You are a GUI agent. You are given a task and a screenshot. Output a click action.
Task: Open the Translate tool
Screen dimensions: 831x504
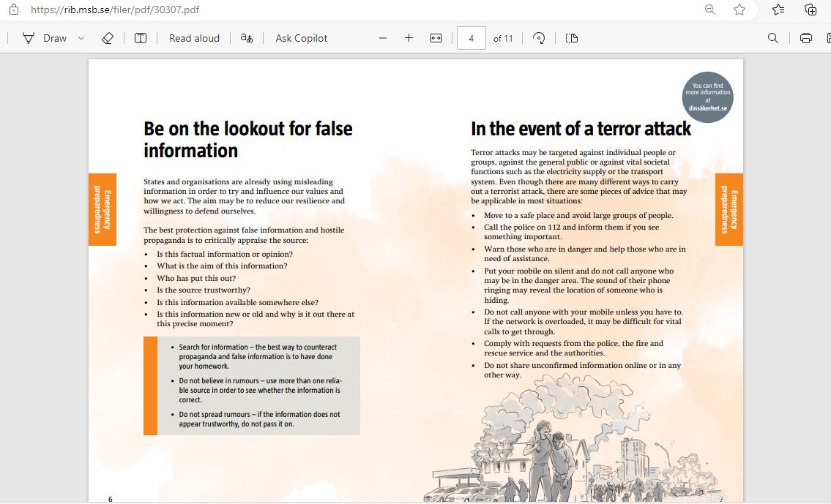[247, 38]
